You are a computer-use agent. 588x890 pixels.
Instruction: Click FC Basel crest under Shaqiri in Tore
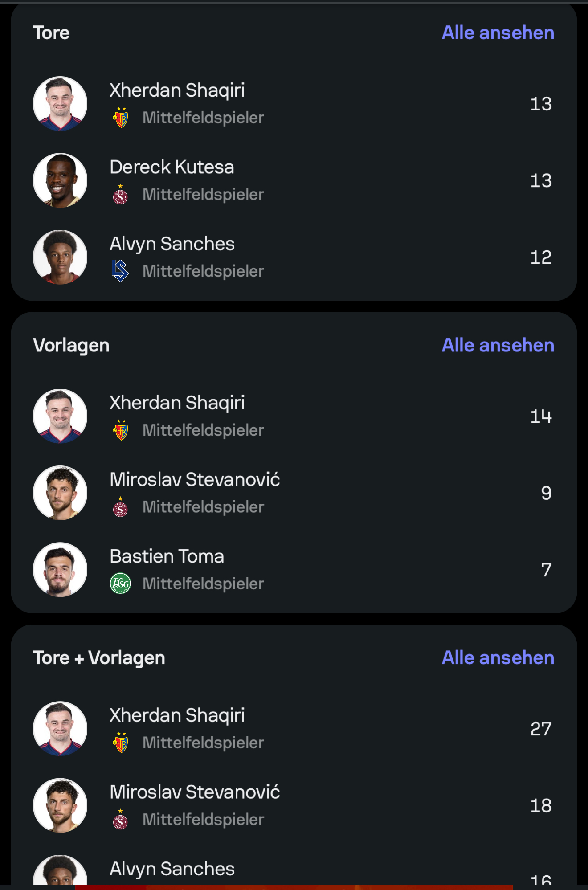coord(120,118)
